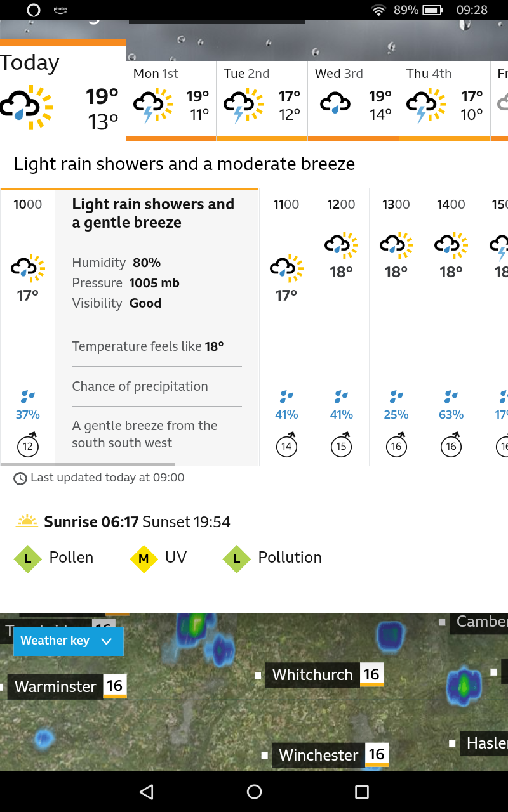Collapse the 1000 hour detail panel
The width and height of the screenshot is (508, 812).
(28, 327)
